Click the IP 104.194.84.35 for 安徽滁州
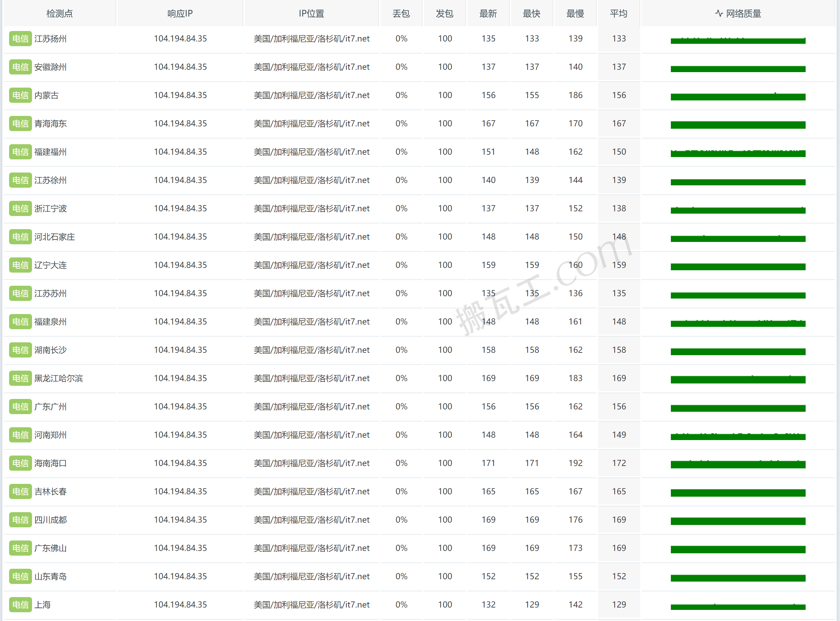This screenshot has height=621, width=840. pyautogui.click(x=180, y=67)
